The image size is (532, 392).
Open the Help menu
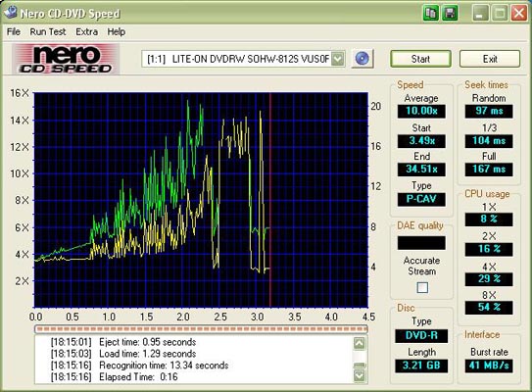click(117, 32)
